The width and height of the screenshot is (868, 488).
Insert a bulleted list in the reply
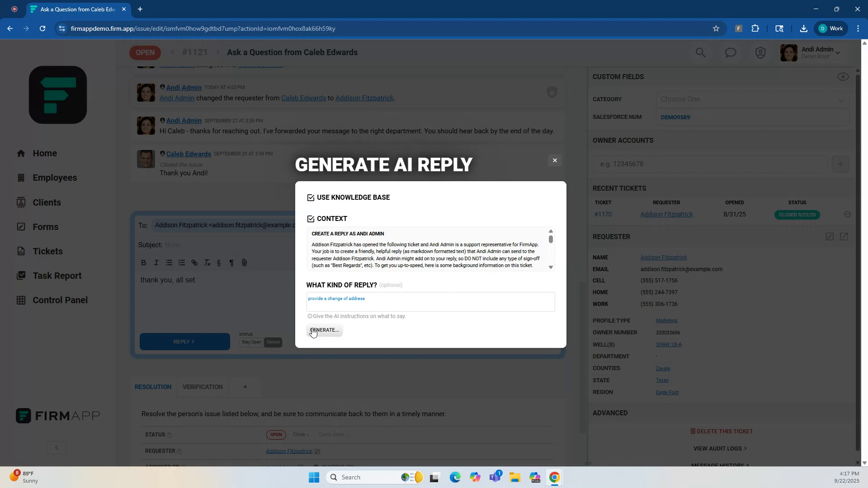pos(169,263)
